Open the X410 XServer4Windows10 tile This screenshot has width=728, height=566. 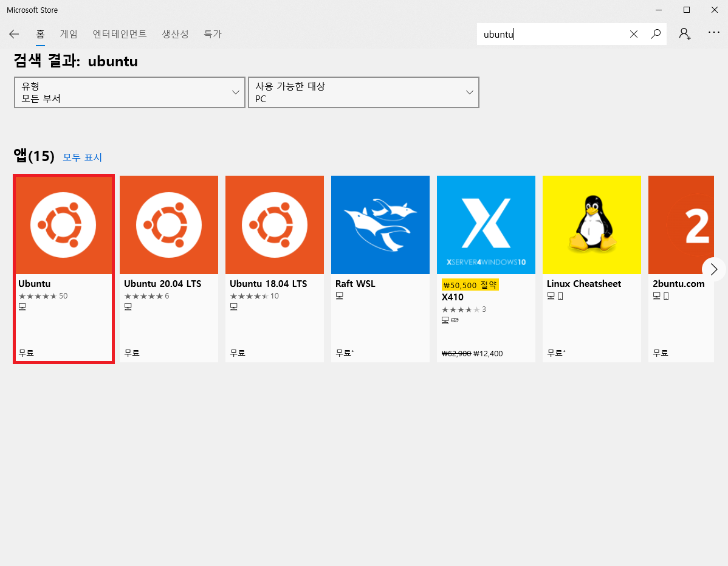486,225
